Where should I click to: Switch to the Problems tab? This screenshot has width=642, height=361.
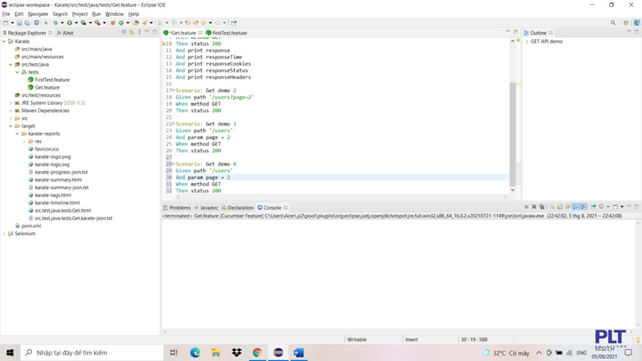point(177,208)
